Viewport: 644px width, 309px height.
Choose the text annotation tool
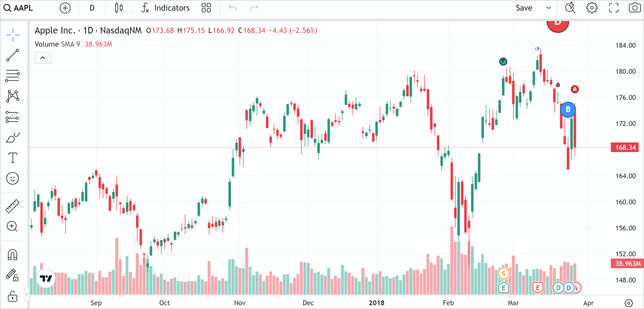(12, 158)
